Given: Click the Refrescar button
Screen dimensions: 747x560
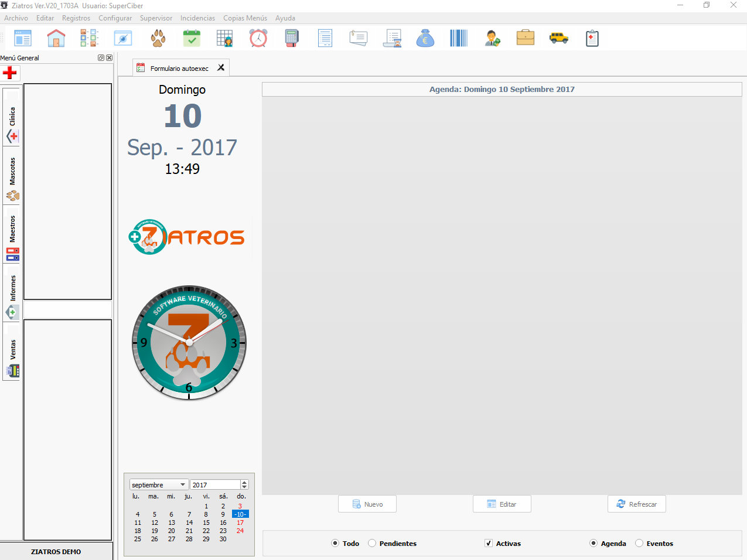Looking at the screenshot, I should pyautogui.click(x=637, y=504).
